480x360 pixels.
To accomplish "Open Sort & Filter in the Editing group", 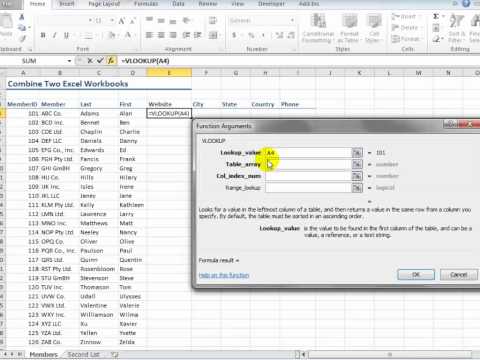I will (456, 27).
